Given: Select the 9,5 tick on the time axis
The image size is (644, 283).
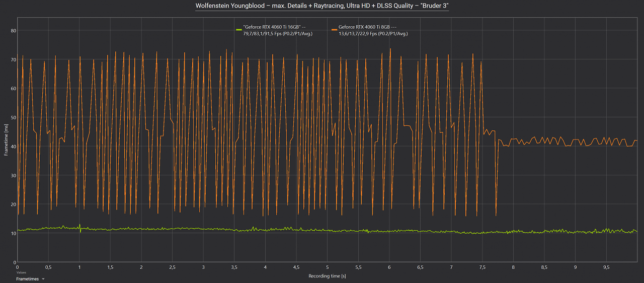Looking at the screenshot, I should point(606,267).
